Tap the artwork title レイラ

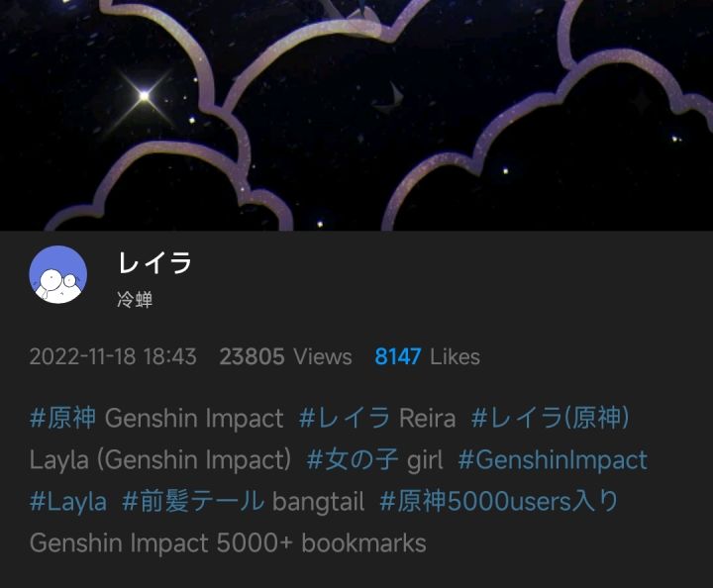point(155,262)
